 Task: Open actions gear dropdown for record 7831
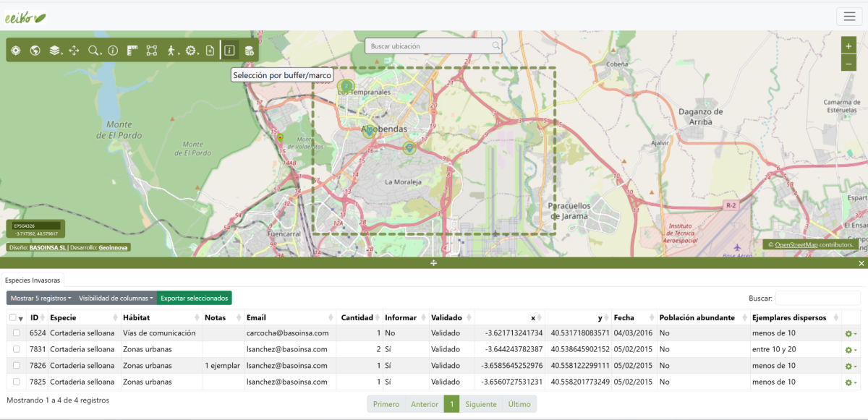[851, 350]
